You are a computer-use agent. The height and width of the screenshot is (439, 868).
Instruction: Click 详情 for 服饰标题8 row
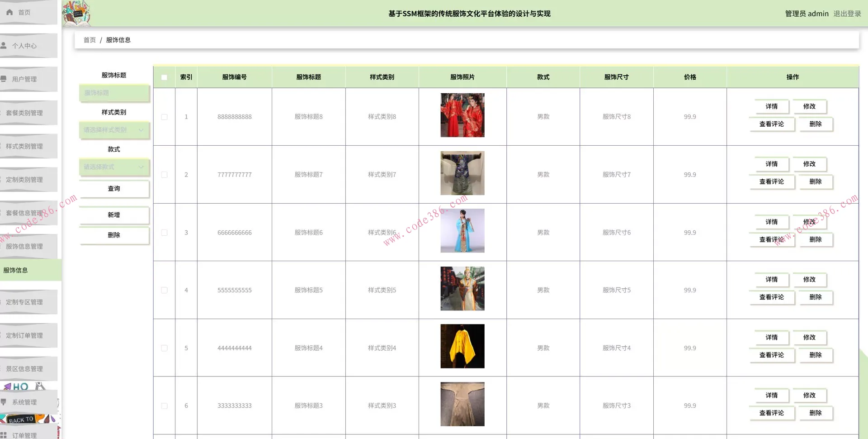pyautogui.click(x=772, y=106)
